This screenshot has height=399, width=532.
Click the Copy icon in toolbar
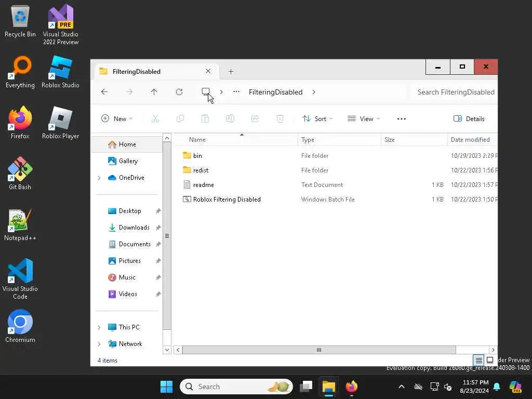pyautogui.click(x=180, y=118)
